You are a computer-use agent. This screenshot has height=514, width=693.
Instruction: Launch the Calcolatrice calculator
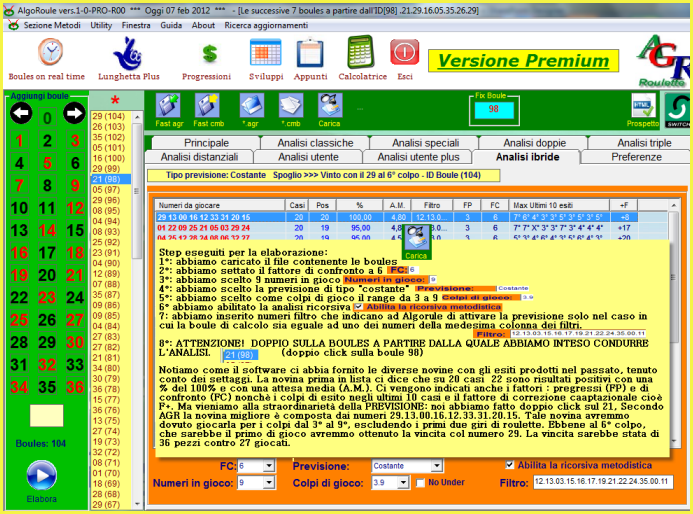coord(361,53)
